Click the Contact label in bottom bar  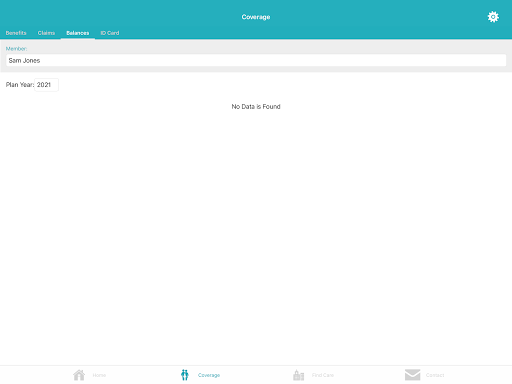435,375
